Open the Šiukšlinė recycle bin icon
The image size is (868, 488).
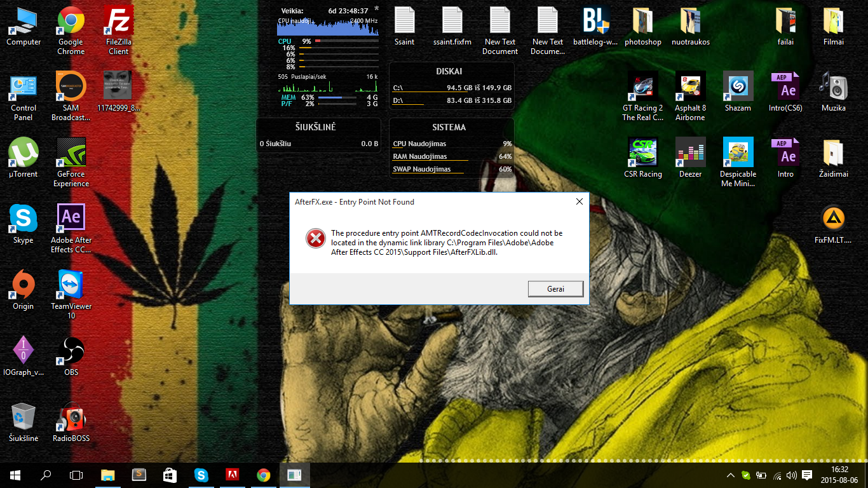click(24, 423)
